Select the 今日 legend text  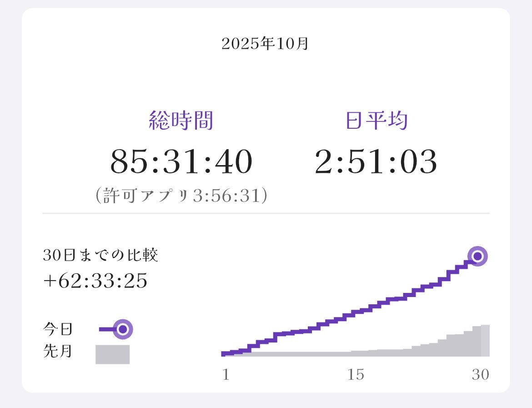(x=58, y=328)
